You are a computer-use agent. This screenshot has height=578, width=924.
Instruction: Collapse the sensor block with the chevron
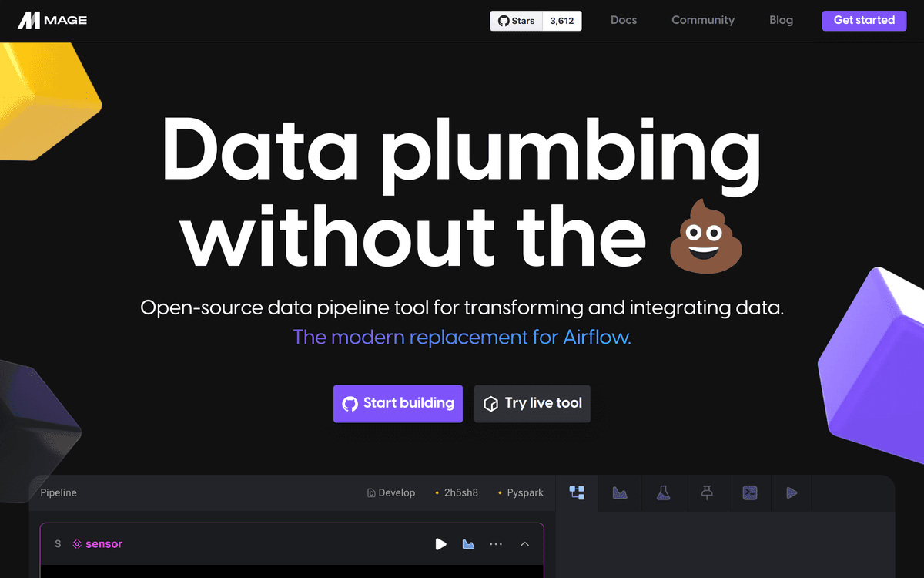tap(524, 544)
